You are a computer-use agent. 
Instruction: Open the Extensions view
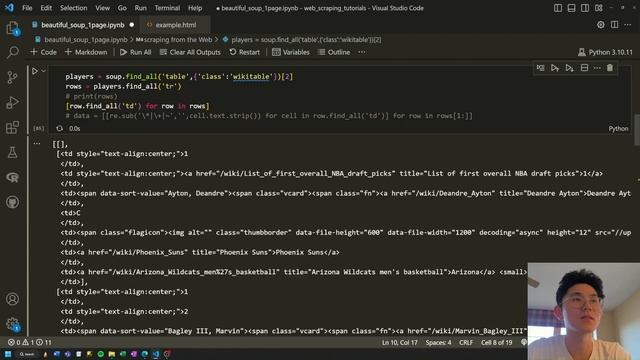pos(13,127)
